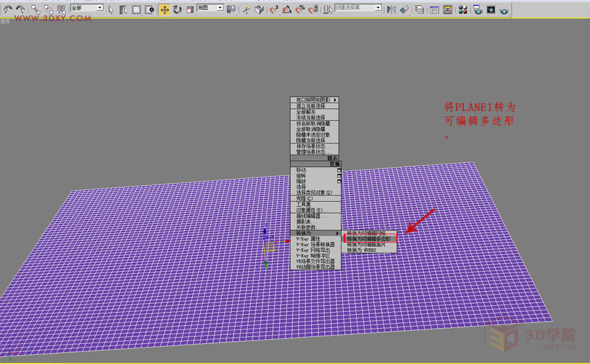Choose 管理场景状态 in context menu
Screen dimensions: 590x364
point(314,152)
